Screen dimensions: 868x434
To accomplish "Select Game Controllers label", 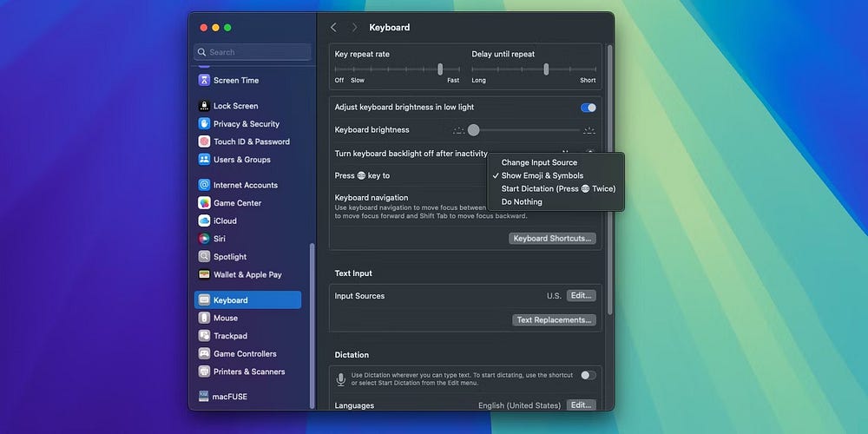I will (246, 354).
